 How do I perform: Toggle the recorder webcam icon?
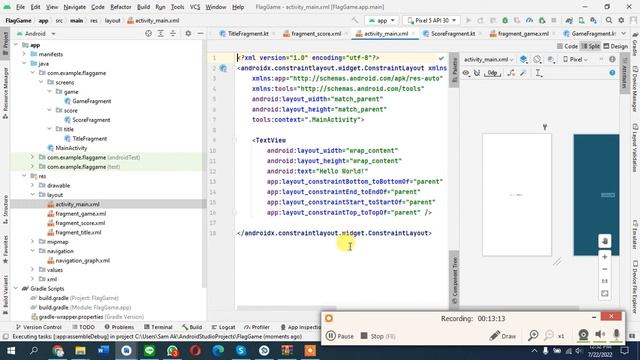point(583,335)
